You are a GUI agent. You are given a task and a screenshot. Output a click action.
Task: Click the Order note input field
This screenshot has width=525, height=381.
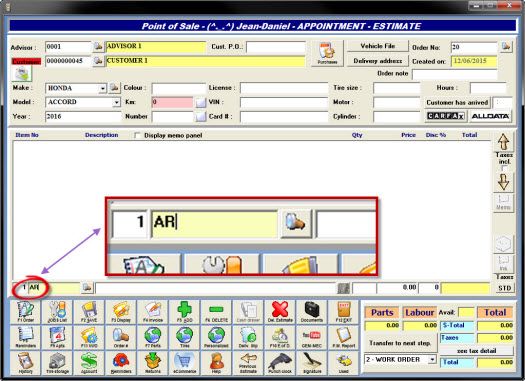(454, 74)
